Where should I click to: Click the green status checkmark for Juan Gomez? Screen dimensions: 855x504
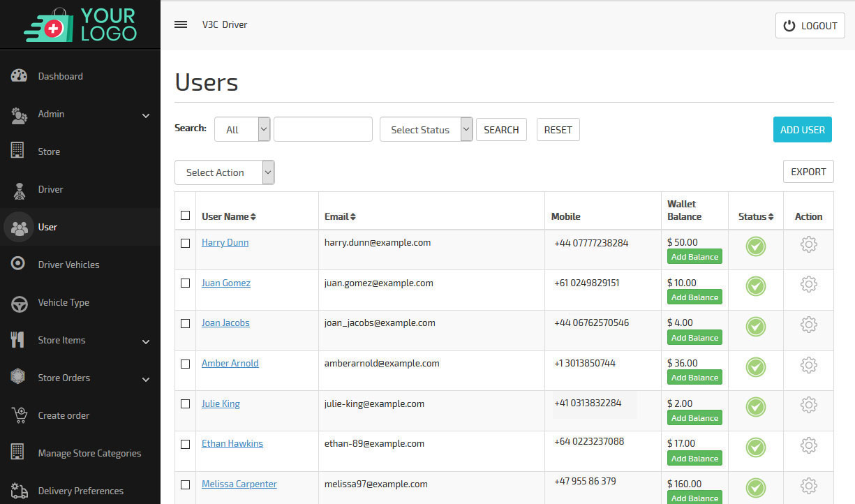755,286
